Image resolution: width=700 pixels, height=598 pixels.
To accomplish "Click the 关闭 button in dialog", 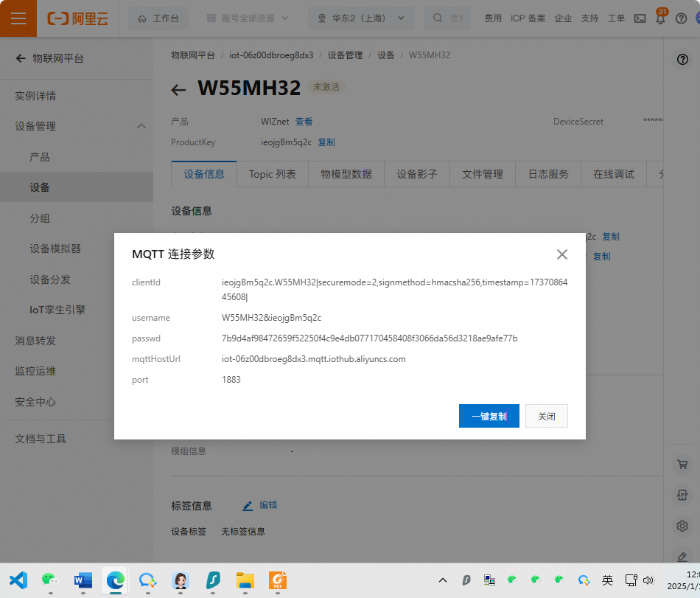I will (x=546, y=416).
